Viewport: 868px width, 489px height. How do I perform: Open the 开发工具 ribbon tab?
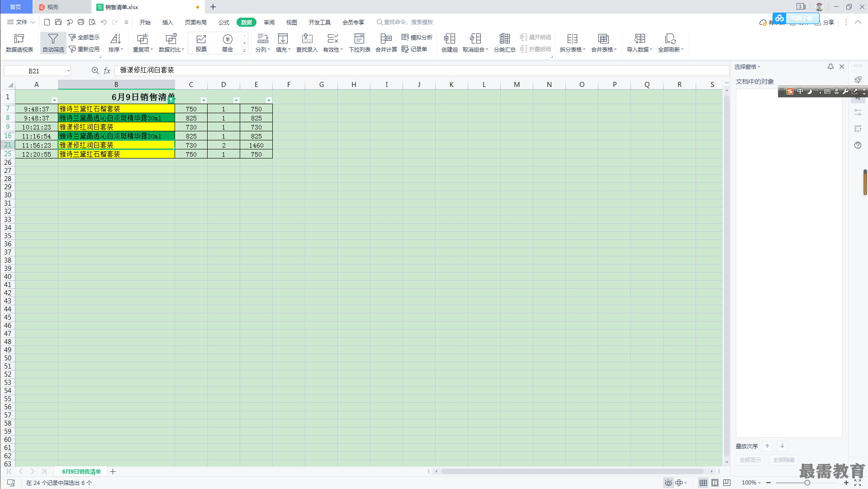coord(319,22)
